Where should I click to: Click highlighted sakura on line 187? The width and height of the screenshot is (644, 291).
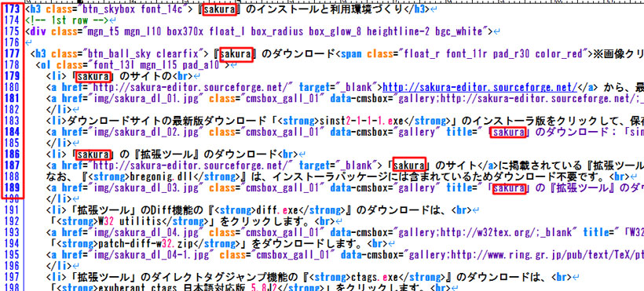pos(409,166)
